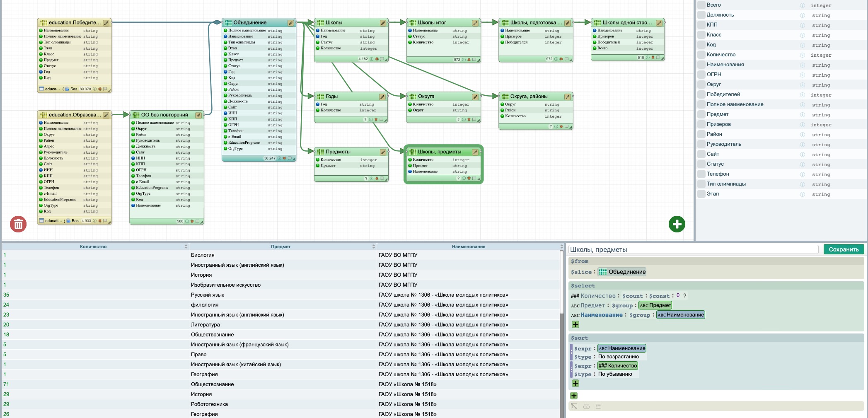The image size is (868, 418).
Task: Change the По убыванию sort type
Action: click(x=615, y=374)
